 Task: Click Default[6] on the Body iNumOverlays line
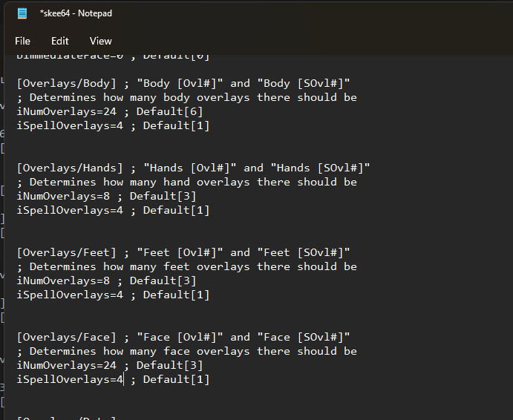click(170, 111)
